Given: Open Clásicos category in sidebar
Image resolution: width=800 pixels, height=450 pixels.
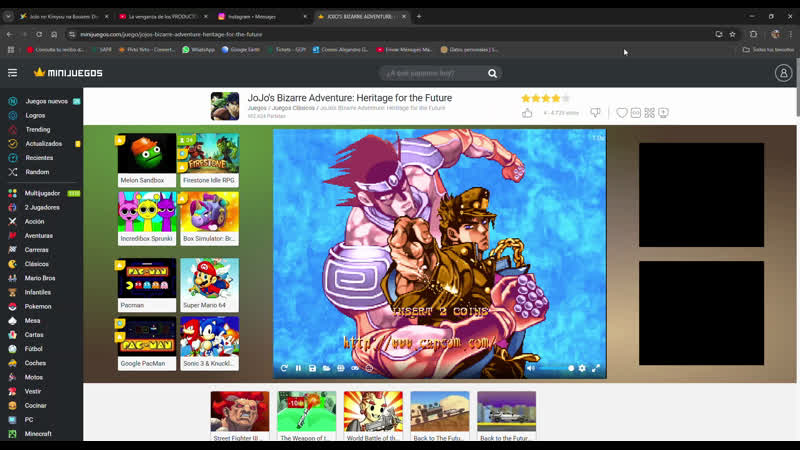Looking at the screenshot, I should (36, 264).
